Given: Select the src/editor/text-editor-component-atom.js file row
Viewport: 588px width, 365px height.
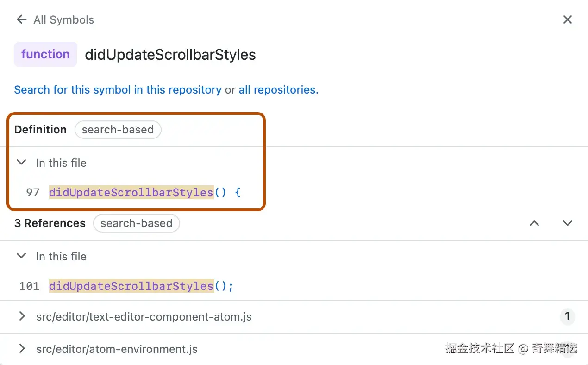Looking at the screenshot, I should 144,317.
